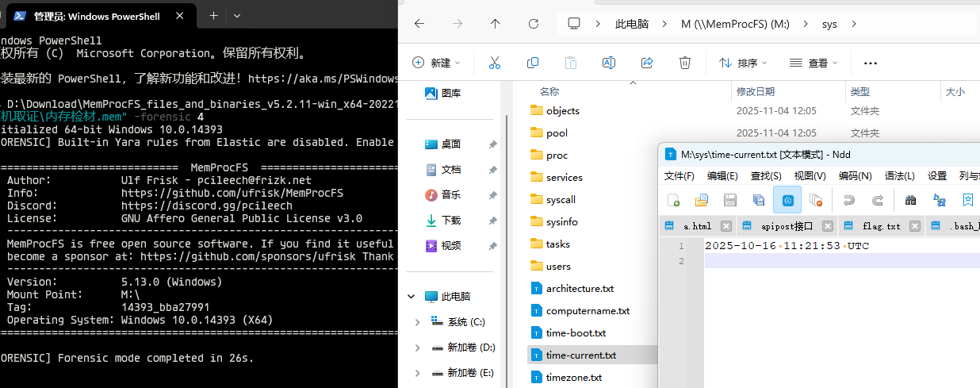
Task: Click the Copy icon in Explorer toolbar
Action: point(533,63)
